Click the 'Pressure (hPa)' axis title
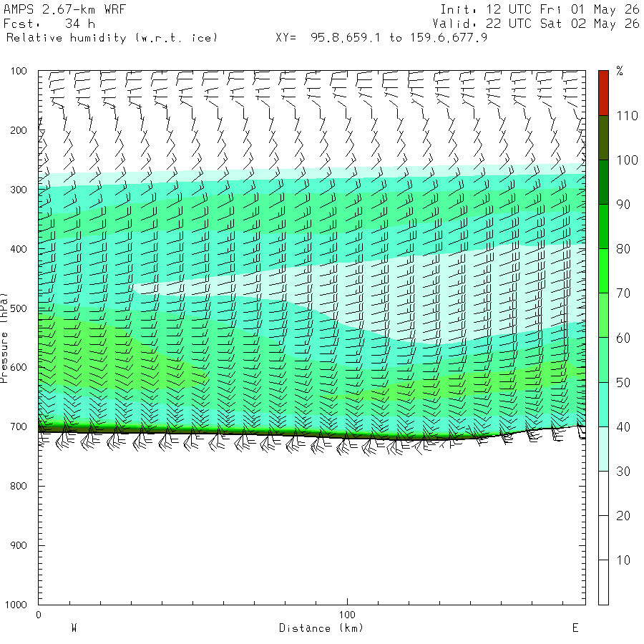The height and width of the screenshot is (644, 644). 4,338
